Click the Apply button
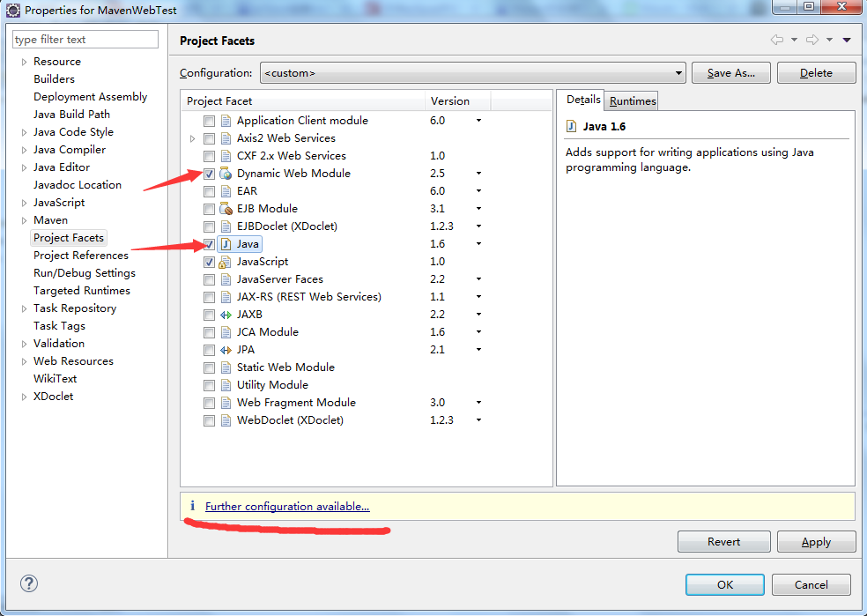Viewport: 867px width, 616px height. [816, 542]
